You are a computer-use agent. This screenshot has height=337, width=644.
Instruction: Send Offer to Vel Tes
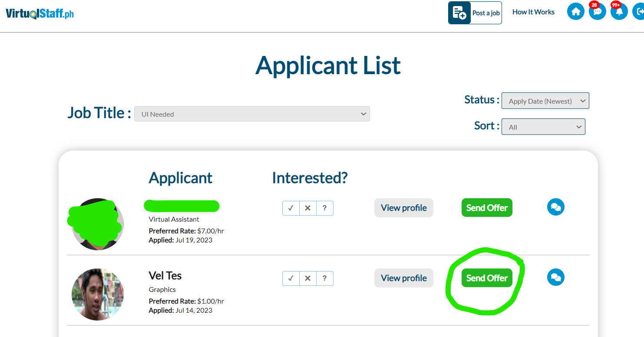coord(487,278)
